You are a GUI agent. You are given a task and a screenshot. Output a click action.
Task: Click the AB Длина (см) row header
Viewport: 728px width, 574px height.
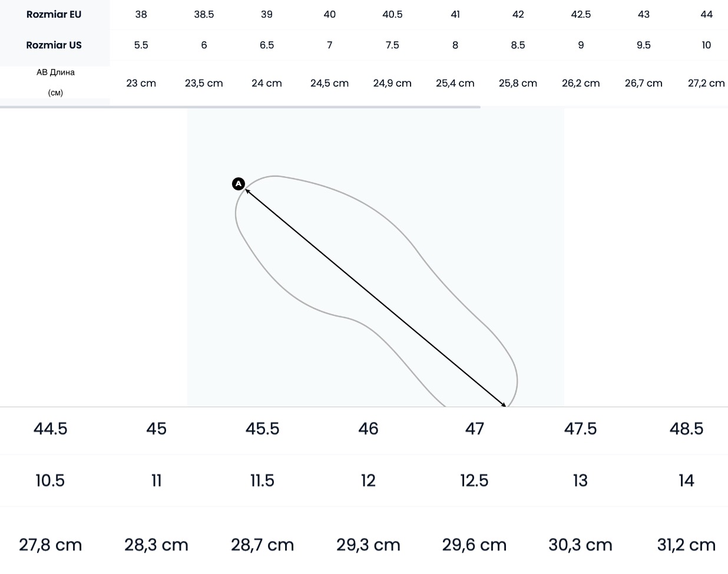pos(55,83)
